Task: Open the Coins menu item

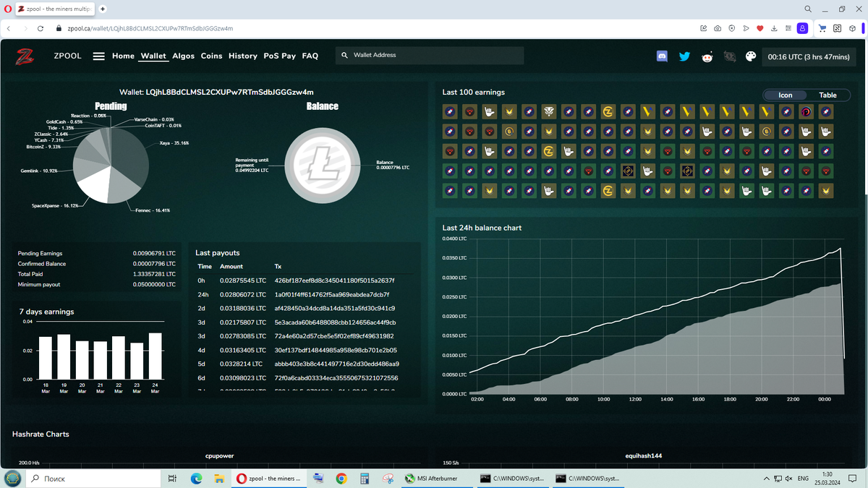Action: tap(211, 56)
